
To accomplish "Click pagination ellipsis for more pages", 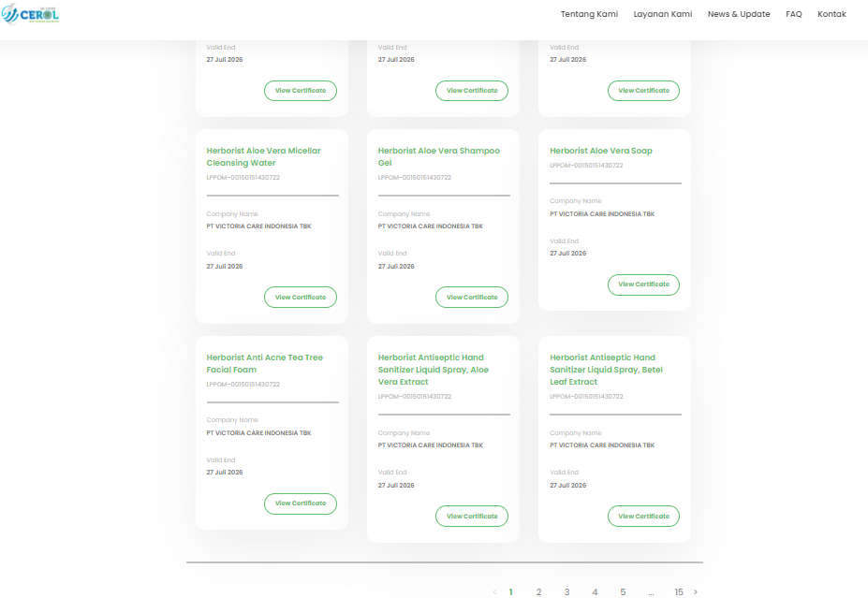I will point(651,593).
